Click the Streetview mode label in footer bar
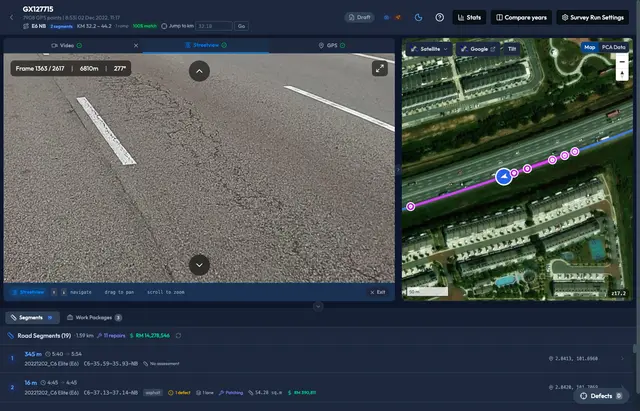Image resolution: width=640 pixels, height=411 pixels. [x=28, y=292]
